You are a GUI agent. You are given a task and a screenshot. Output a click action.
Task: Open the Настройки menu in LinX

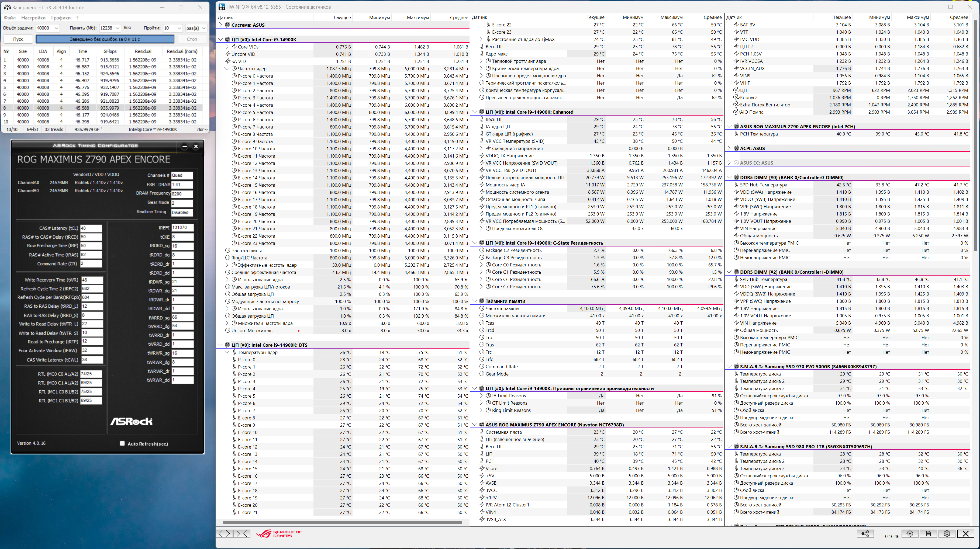click(x=33, y=18)
